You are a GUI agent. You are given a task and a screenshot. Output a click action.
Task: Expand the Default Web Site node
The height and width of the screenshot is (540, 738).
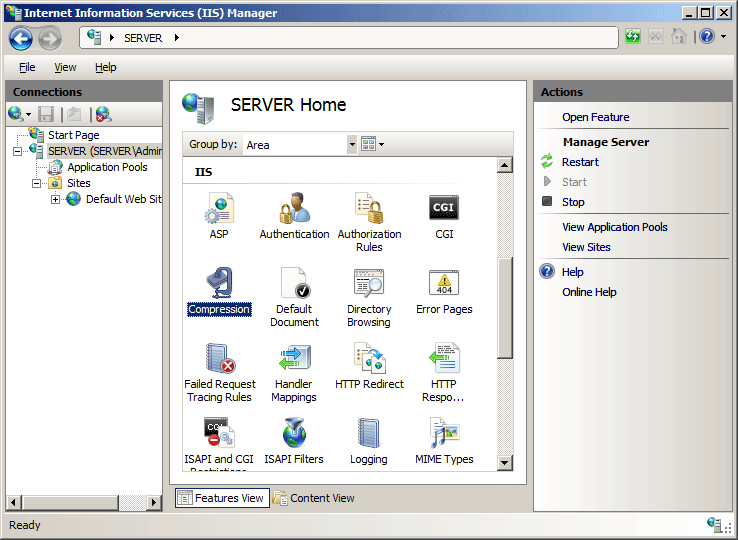click(x=56, y=200)
